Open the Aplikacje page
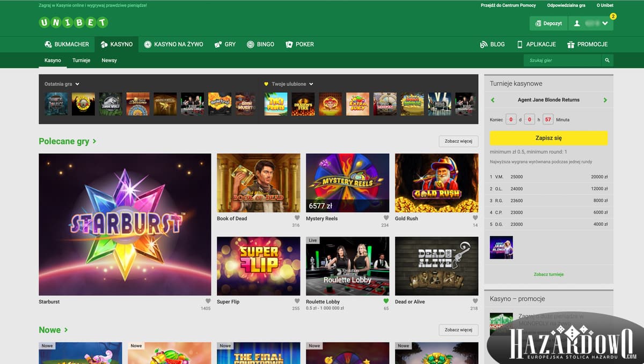 click(x=536, y=44)
